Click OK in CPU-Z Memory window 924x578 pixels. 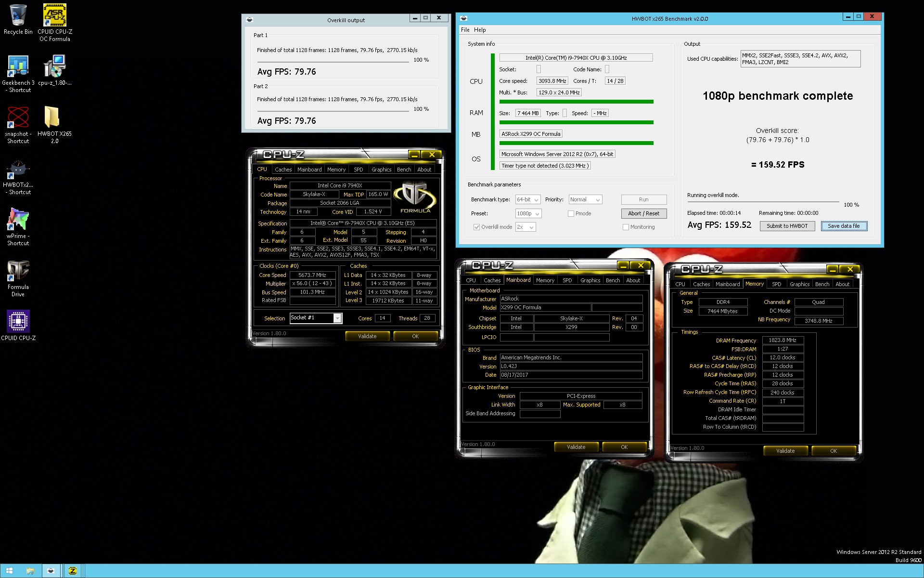pyautogui.click(x=834, y=451)
